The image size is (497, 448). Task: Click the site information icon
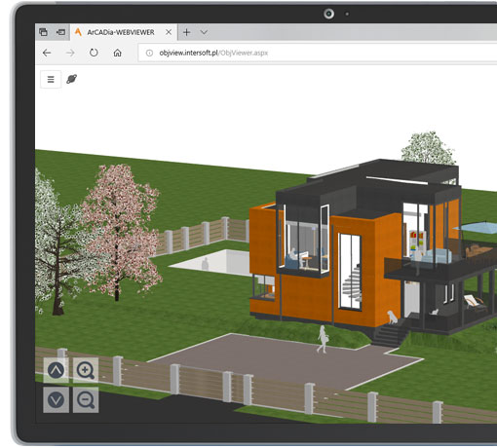(x=149, y=53)
